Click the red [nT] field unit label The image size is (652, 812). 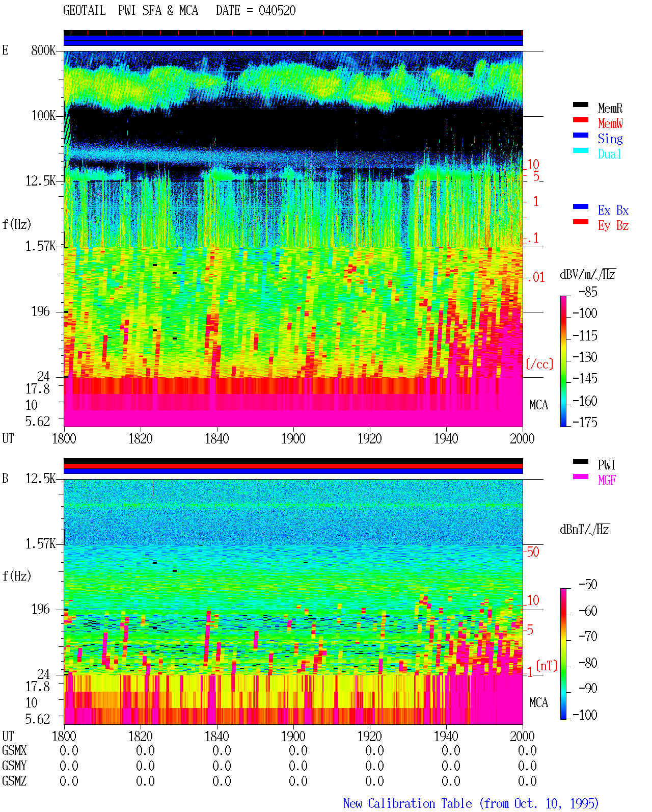tap(547, 666)
